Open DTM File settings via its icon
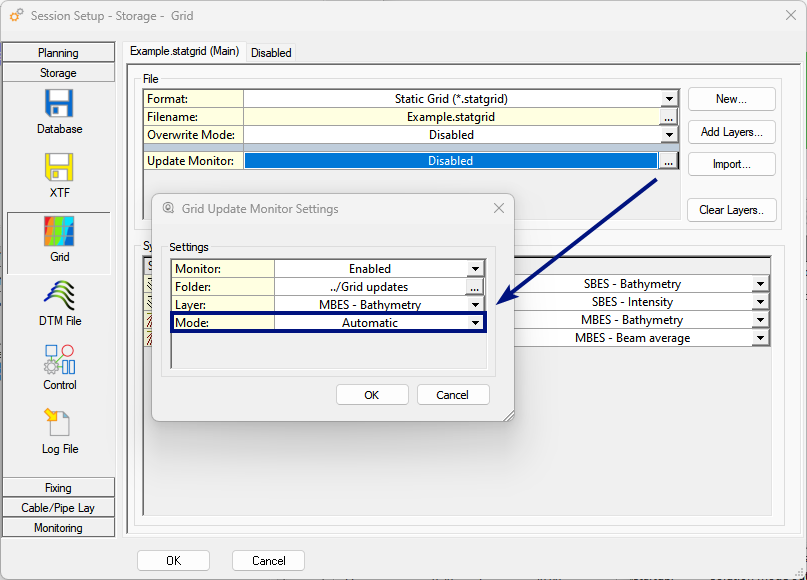The height and width of the screenshot is (580, 807). click(x=59, y=294)
